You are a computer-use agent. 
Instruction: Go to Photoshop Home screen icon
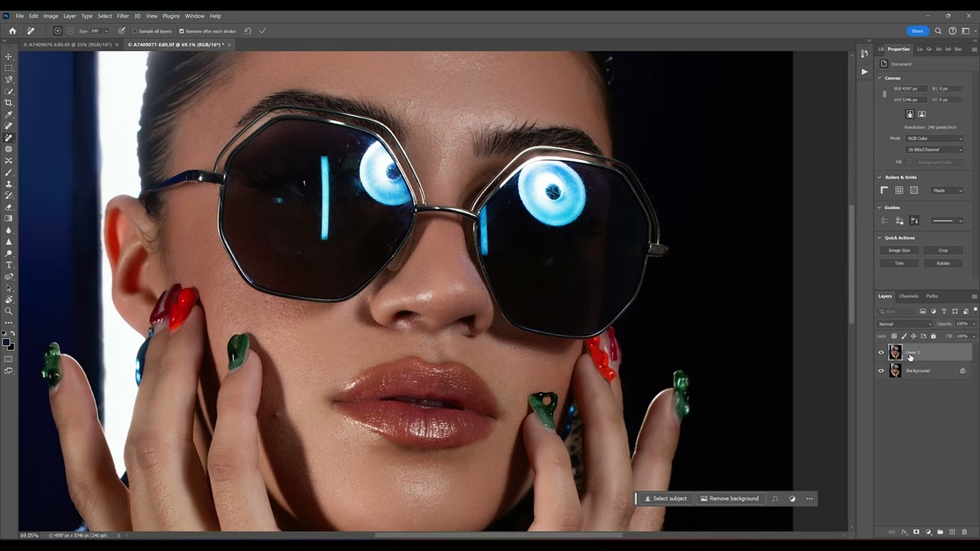pos(12,31)
